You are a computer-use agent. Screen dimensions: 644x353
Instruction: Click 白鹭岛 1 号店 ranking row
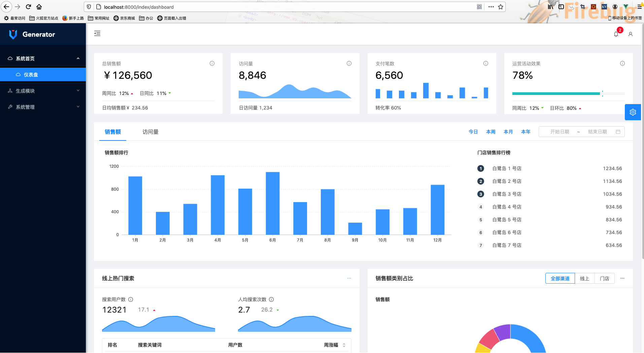tap(550, 168)
